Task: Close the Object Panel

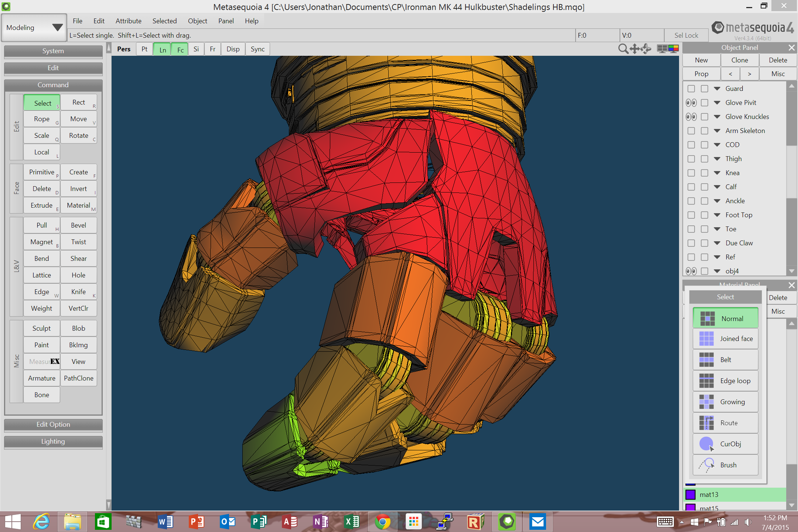Action: (x=791, y=48)
